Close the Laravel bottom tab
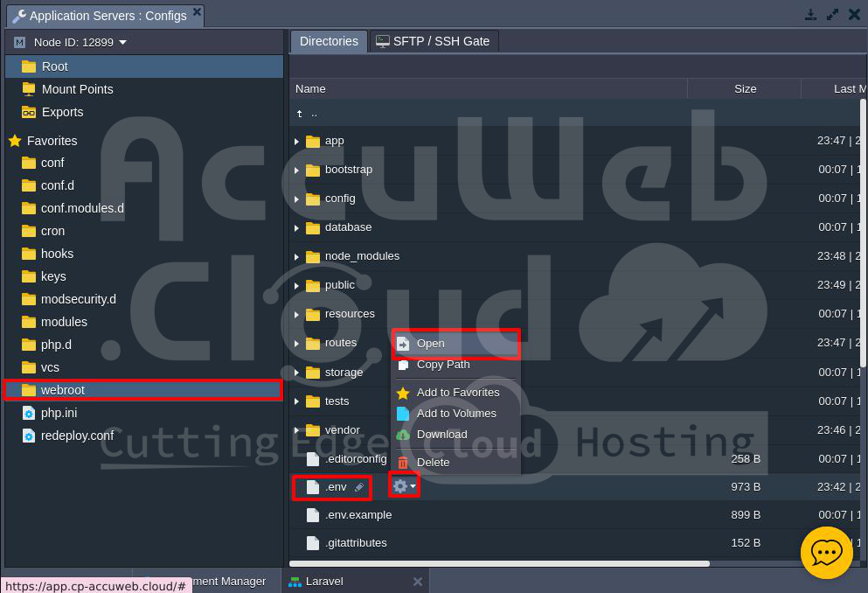Viewport: 868px width, 593px height. pos(417,582)
